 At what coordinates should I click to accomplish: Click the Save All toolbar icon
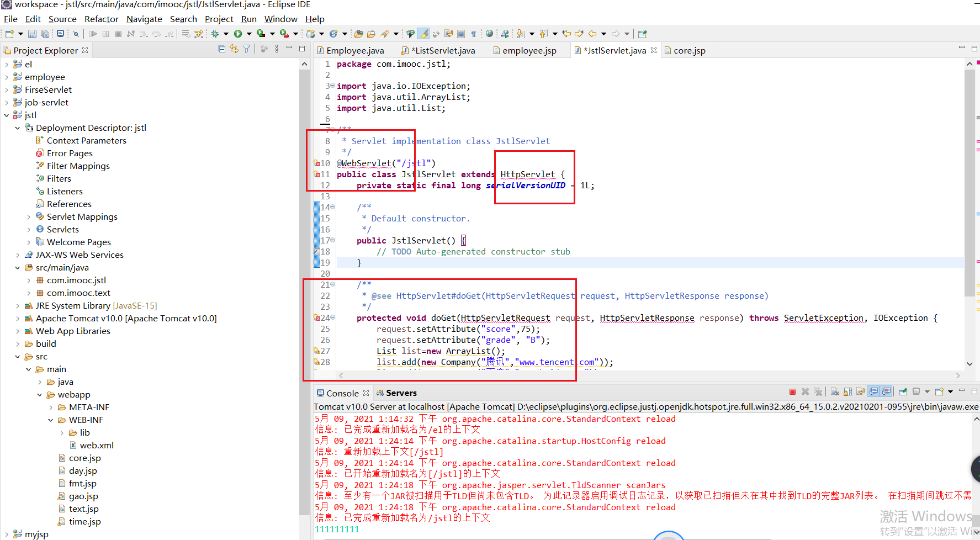click(x=45, y=34)
